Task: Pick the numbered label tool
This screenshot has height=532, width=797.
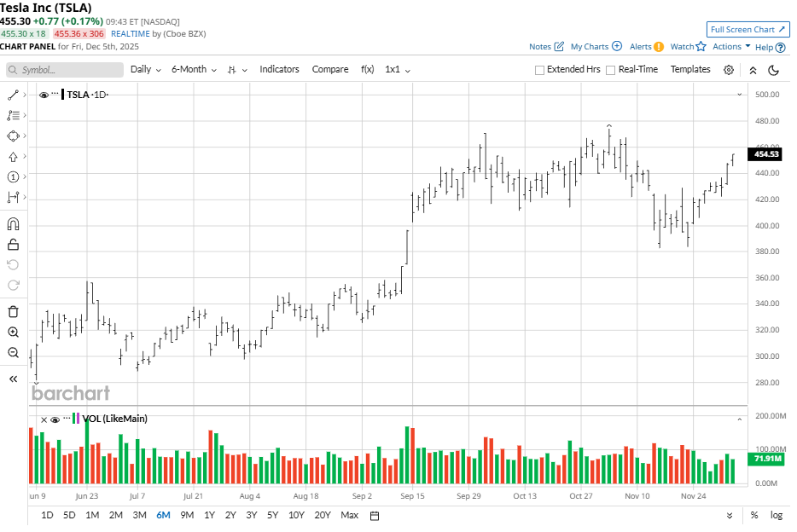Action: (x=13, y=177)
